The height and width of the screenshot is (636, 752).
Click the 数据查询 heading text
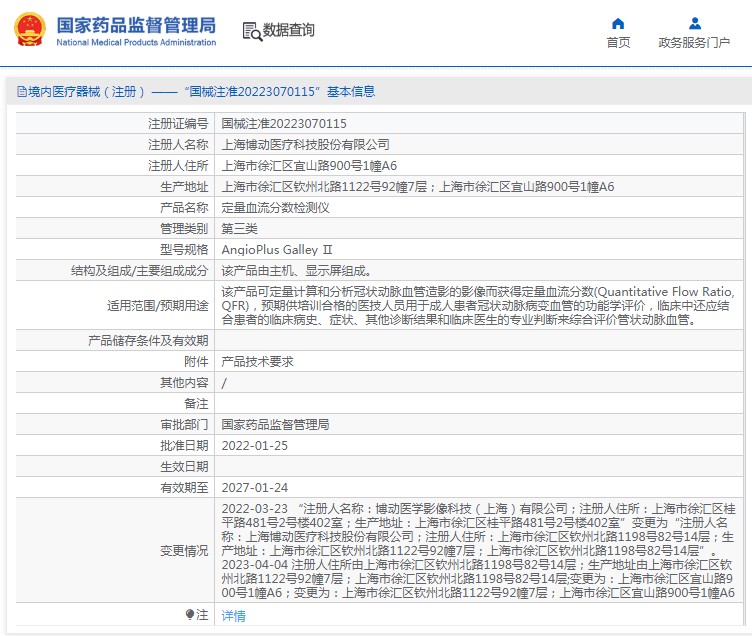point(289,30)
